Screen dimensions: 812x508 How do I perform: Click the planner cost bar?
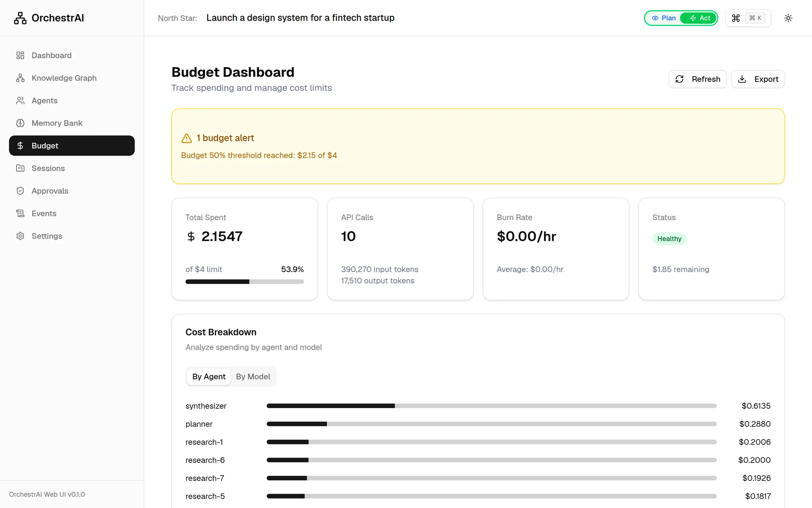(x=491, y=424)
